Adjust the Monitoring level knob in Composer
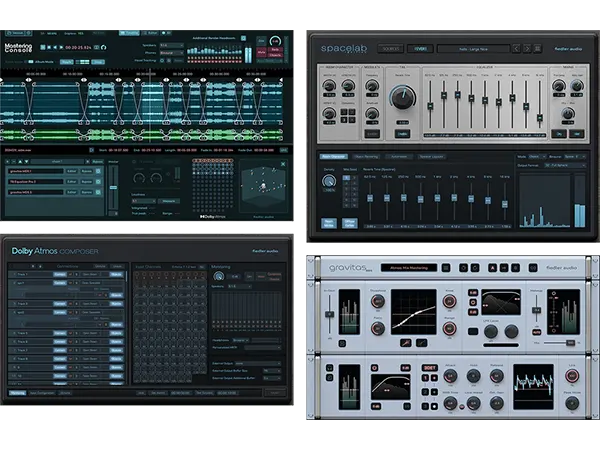 point(218,276)
